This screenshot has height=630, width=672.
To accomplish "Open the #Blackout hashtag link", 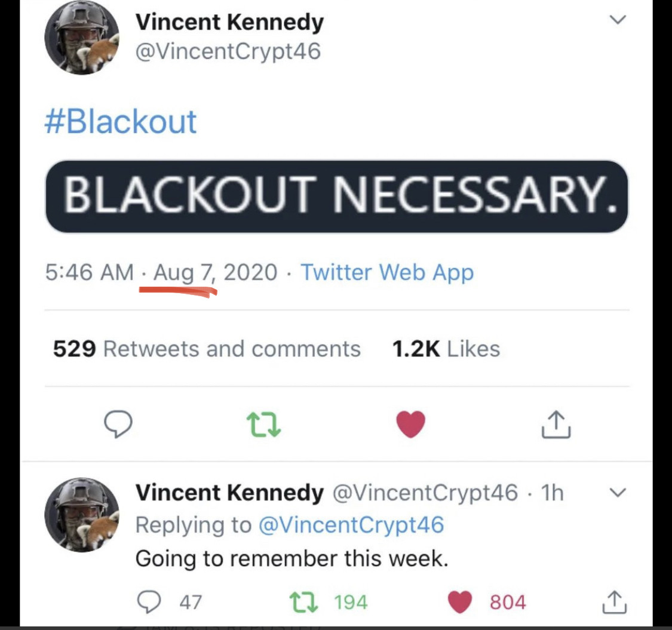I will pos(121,121).
